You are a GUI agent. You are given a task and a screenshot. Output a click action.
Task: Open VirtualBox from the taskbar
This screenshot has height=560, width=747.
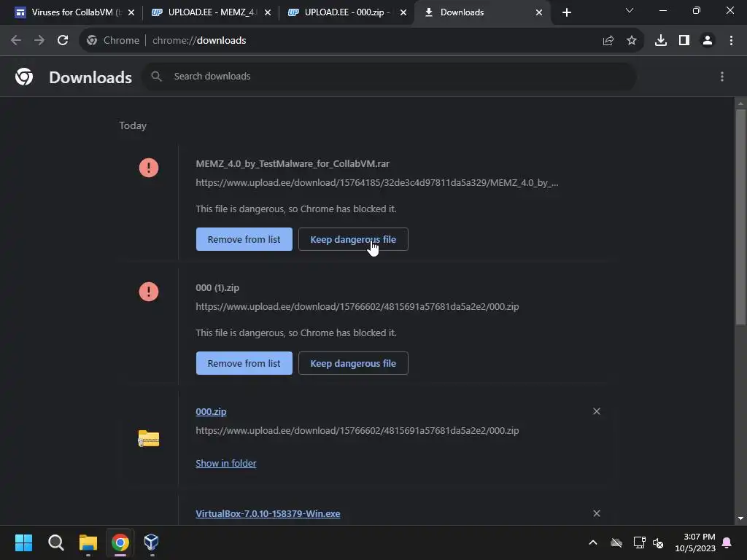(151, 542)
